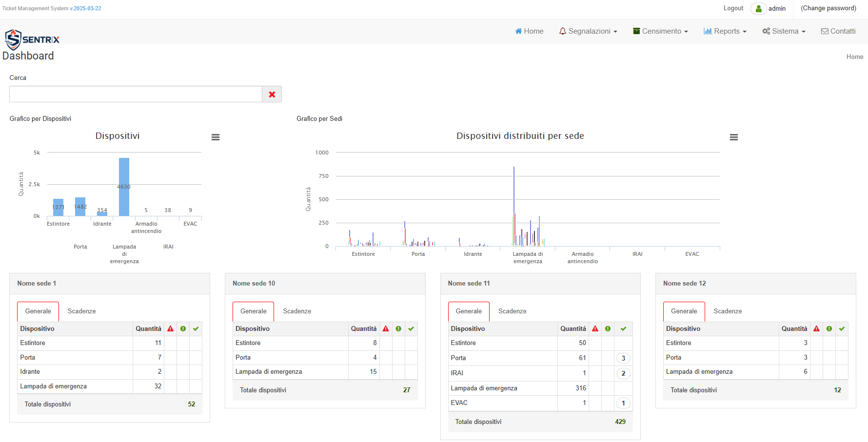Click the green info icon in Nome sede 11 table header
This screenshot has width=868, height=442.
pos(608,329)
